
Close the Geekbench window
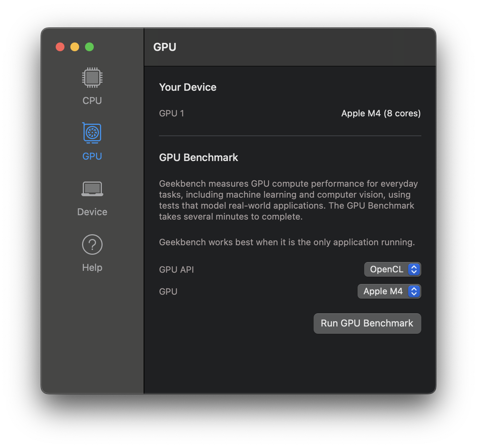[60, 47]
